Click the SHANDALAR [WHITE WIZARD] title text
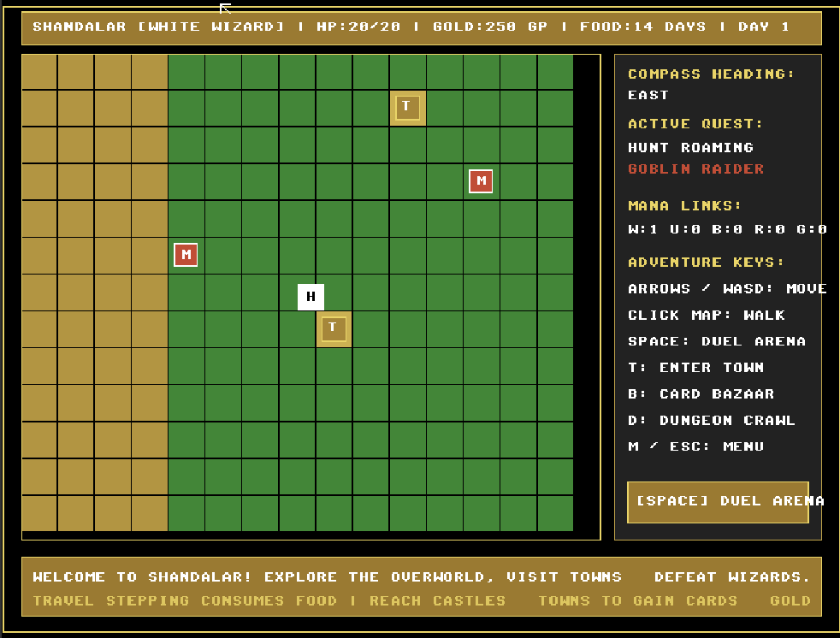The image size is (840, 638). pos(158,27)
